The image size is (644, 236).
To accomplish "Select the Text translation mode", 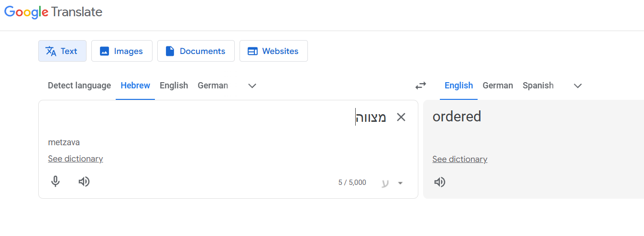I will click(x=62, y=51).
